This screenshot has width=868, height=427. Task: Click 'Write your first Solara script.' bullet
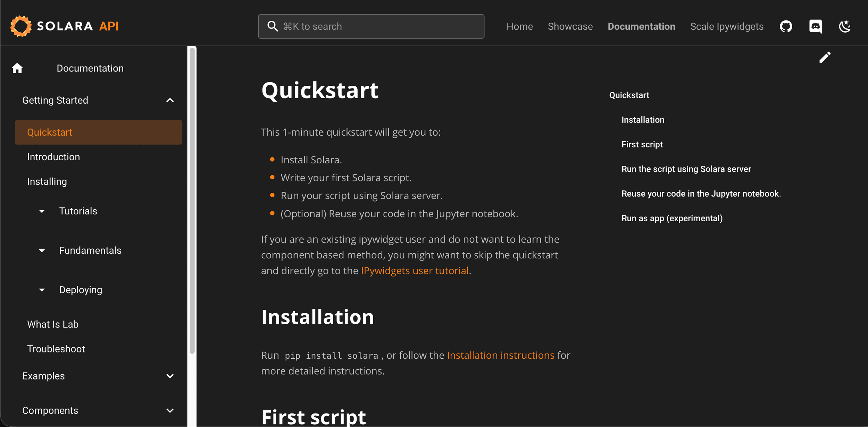click(346, 178)
